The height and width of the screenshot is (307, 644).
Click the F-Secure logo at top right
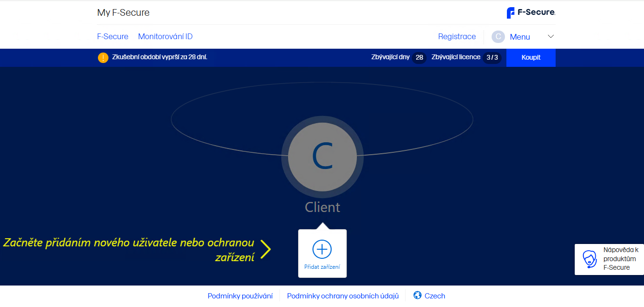coord(531,12)
